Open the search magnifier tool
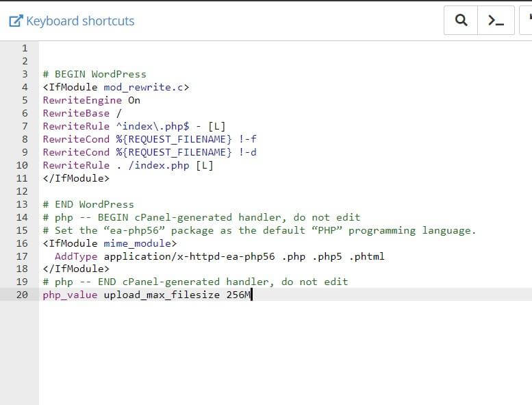532x405 pixels. point(461,21)
